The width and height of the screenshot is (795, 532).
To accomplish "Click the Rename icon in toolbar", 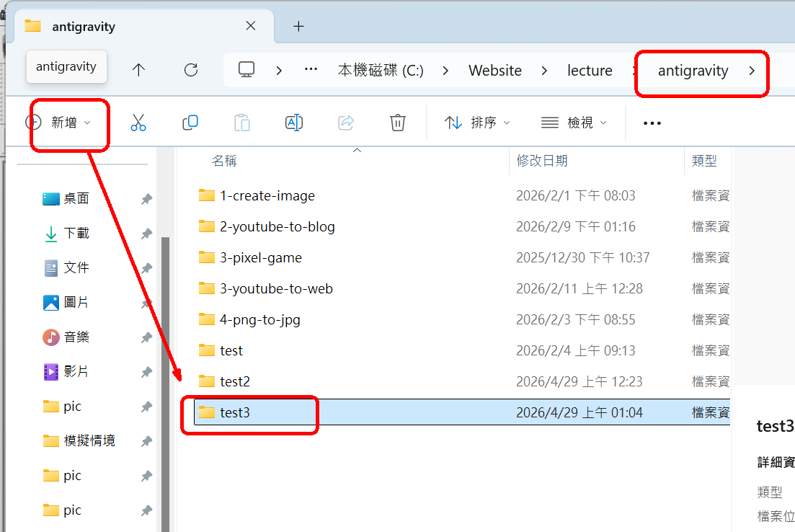I will tap(294, 123).
